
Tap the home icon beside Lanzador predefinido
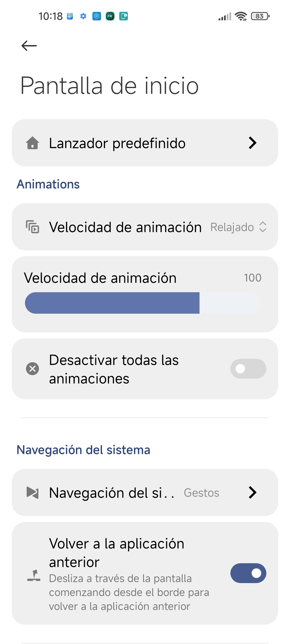point(32,143)
